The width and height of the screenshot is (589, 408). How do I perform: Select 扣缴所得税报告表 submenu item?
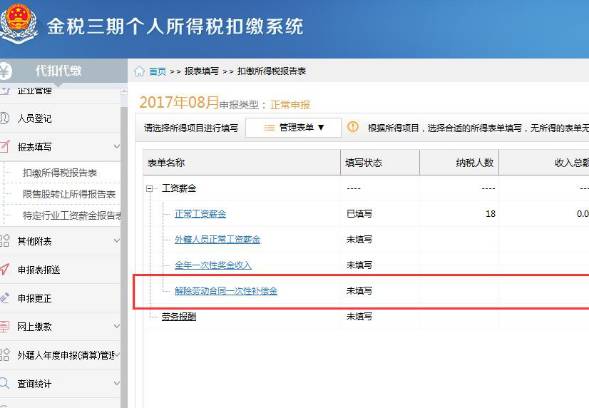tap(60, 173)
